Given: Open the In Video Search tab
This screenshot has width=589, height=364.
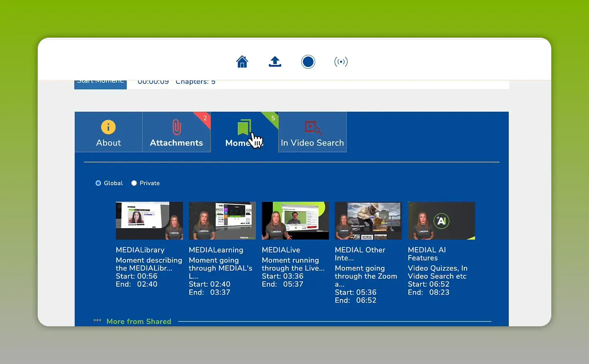Looking at the screenshot, I should coord(313,132).
